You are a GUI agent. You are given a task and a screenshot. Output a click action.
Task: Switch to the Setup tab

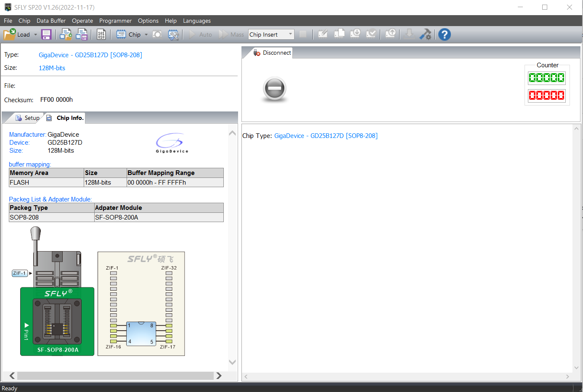28,118
